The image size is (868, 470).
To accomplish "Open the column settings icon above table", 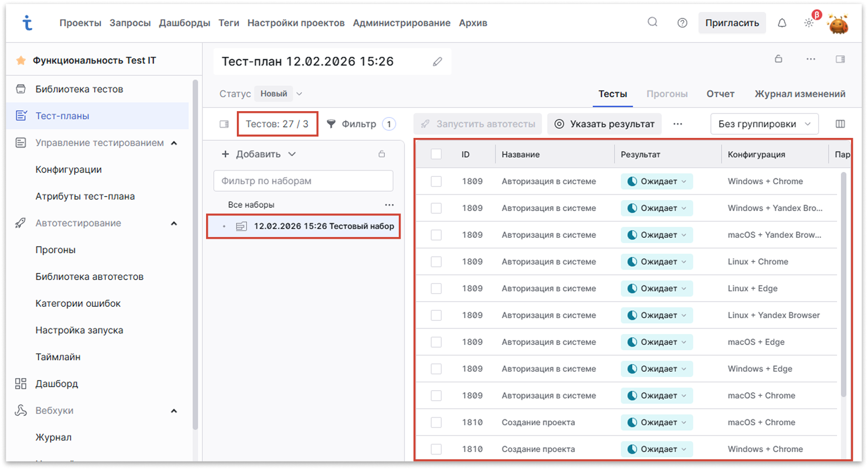I will pos(840,124).
